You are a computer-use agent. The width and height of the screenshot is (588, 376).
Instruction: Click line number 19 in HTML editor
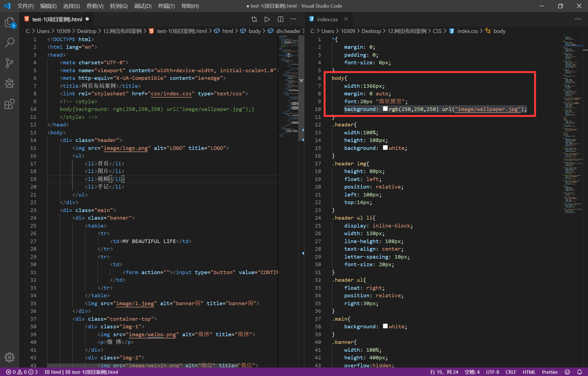point(33,179)
